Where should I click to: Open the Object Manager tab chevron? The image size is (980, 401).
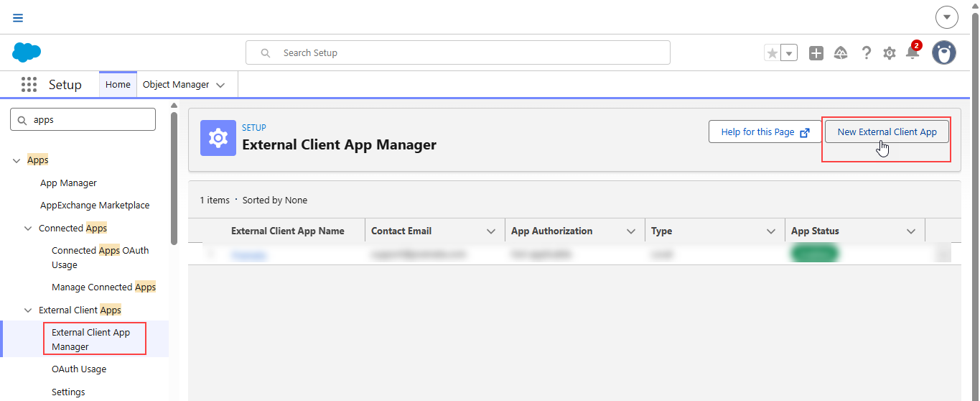point(220,85)
